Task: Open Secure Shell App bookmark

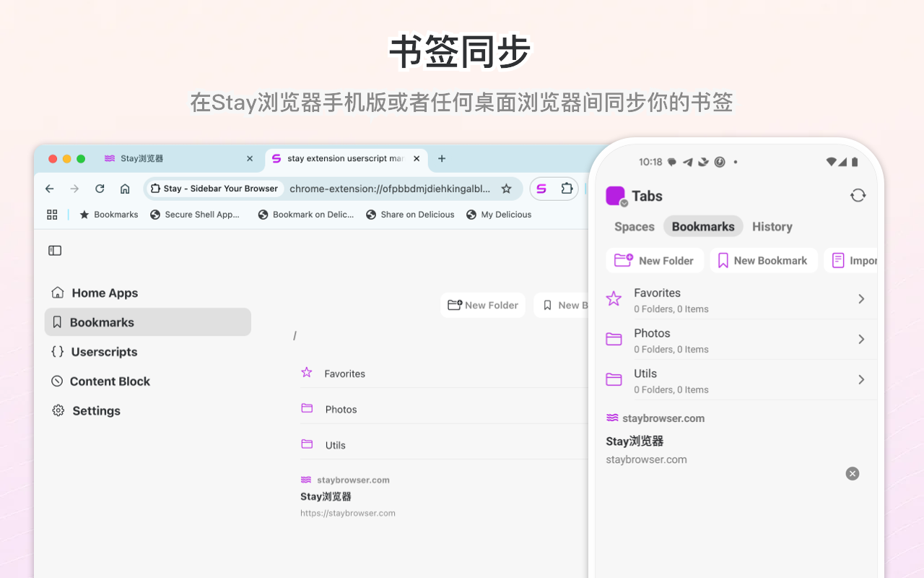Action: click(x=195, y=215)
